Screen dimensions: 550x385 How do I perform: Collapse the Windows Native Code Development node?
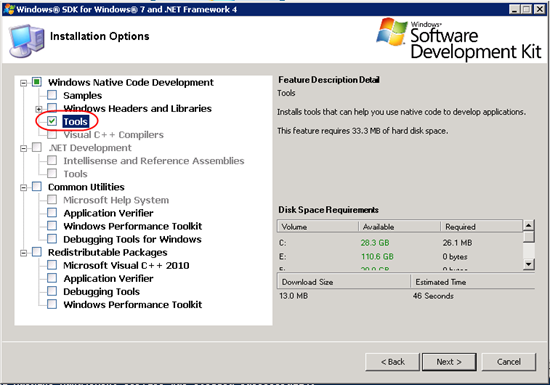coord(24,83)
